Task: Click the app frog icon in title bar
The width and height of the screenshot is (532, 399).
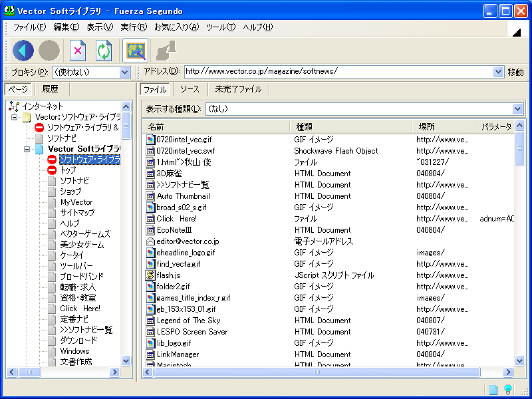Action: [9, 11]
